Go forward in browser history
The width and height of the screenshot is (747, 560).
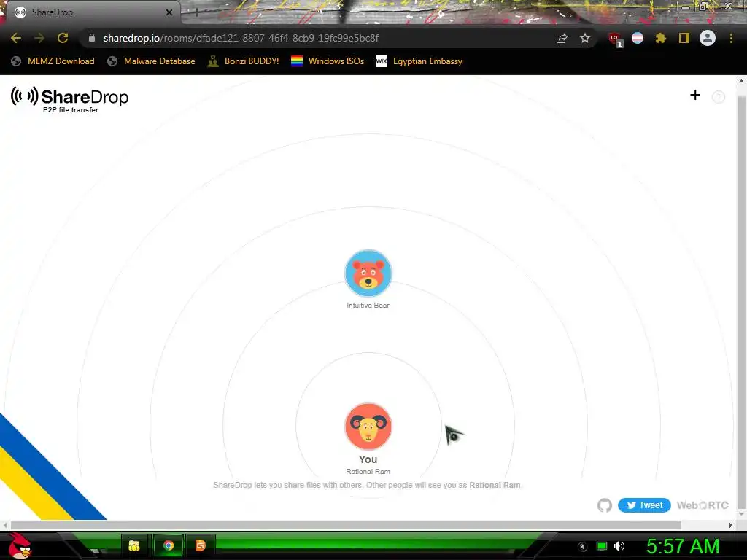point(39,38)
